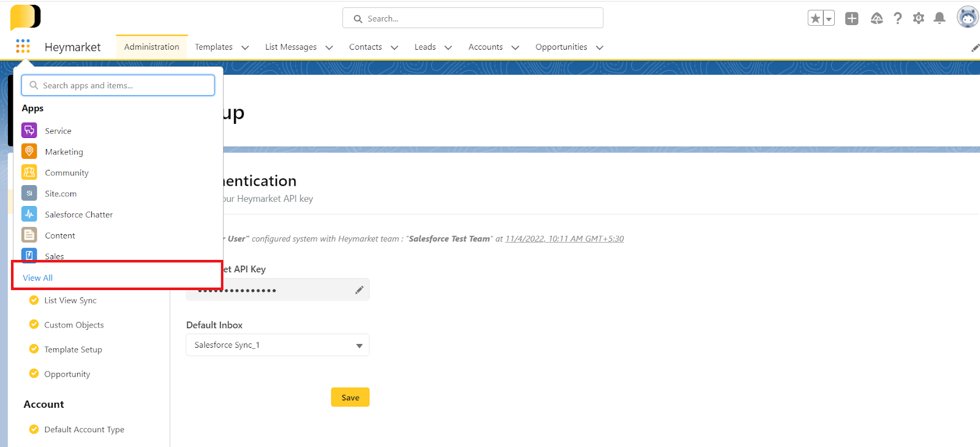Open Template Setup item
The height and width of the screenshot is (447, 980).
(x=73, y=350)
